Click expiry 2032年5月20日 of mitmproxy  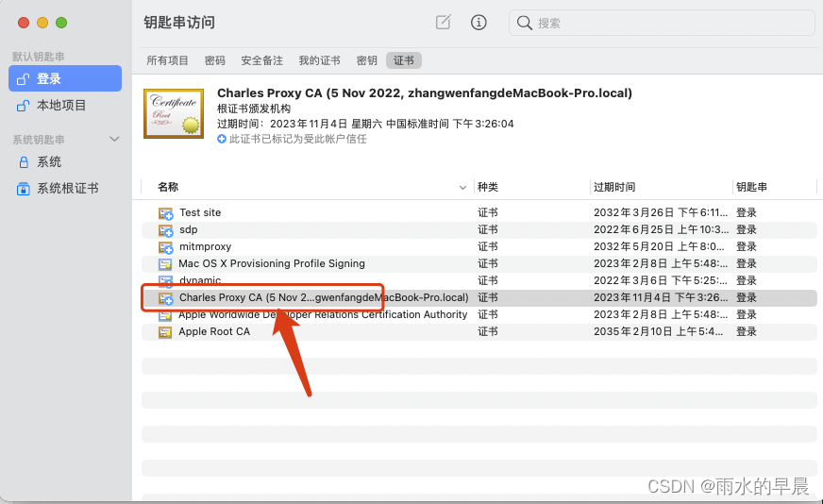click(659, 246)
